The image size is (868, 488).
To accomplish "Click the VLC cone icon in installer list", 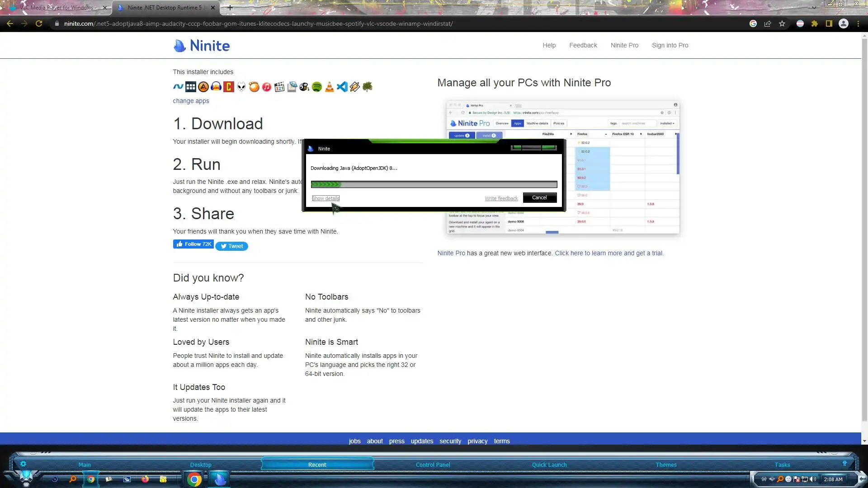I will (330, 87).
